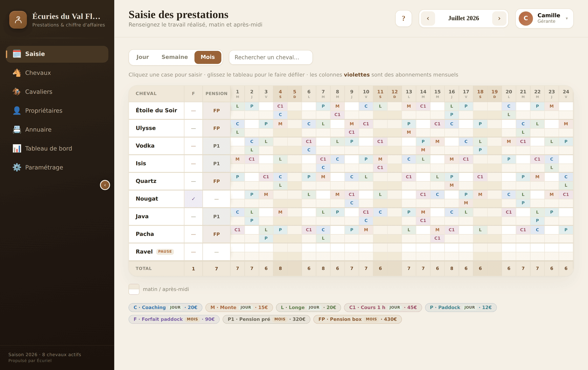
Task: Toggle forfait F cell for Java
Action: point(193,217)
